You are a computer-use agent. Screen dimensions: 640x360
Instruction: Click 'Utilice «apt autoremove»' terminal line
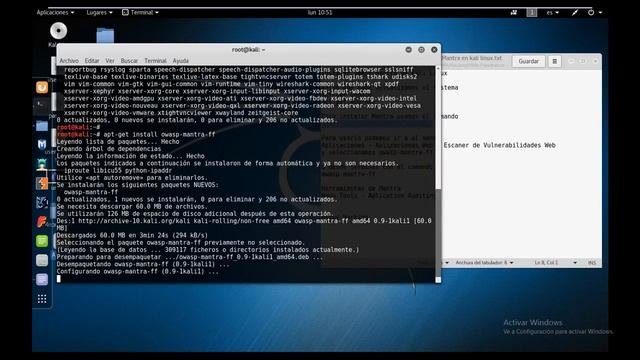(132, 178)
